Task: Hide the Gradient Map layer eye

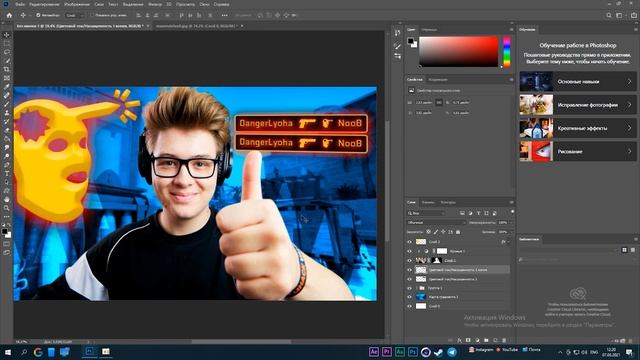Action: [x=409, y=297]
